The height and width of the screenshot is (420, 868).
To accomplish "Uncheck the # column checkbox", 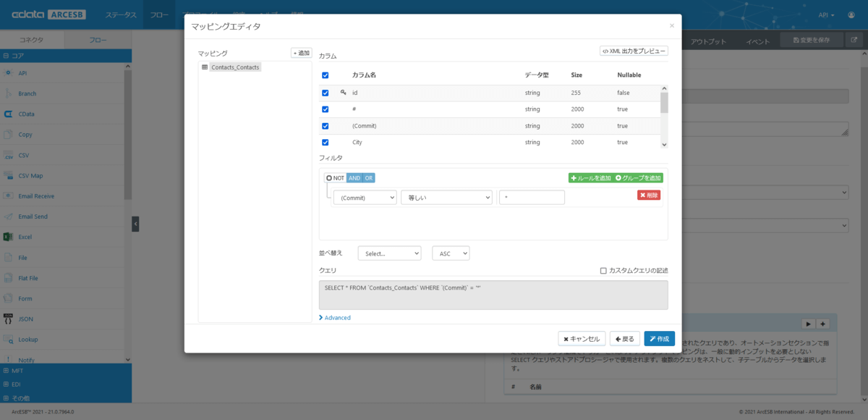I will coord(325,109).
